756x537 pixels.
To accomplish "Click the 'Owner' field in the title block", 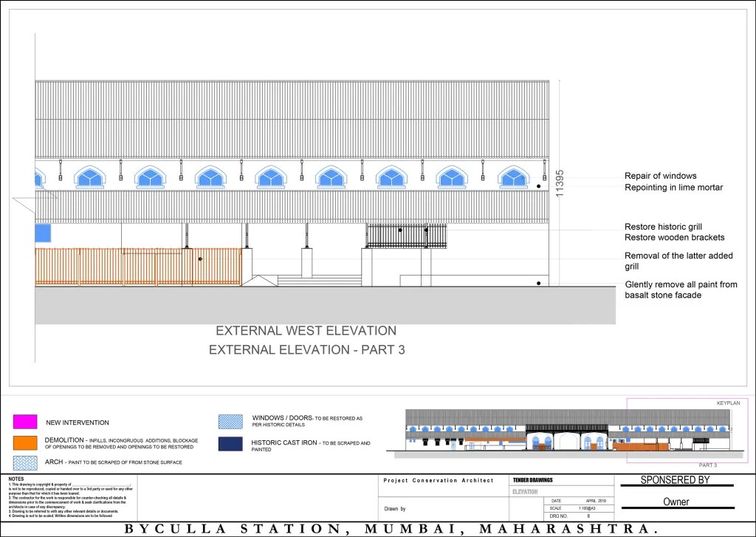I will [675, 502].
